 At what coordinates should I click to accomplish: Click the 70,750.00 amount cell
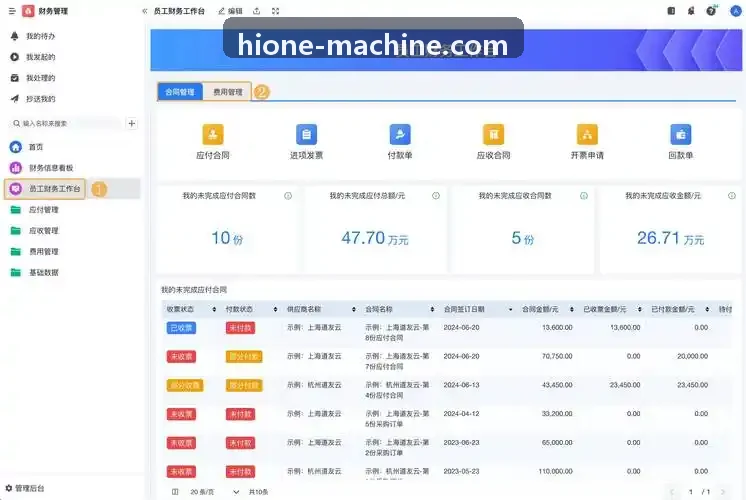click(x=557, y=356)
